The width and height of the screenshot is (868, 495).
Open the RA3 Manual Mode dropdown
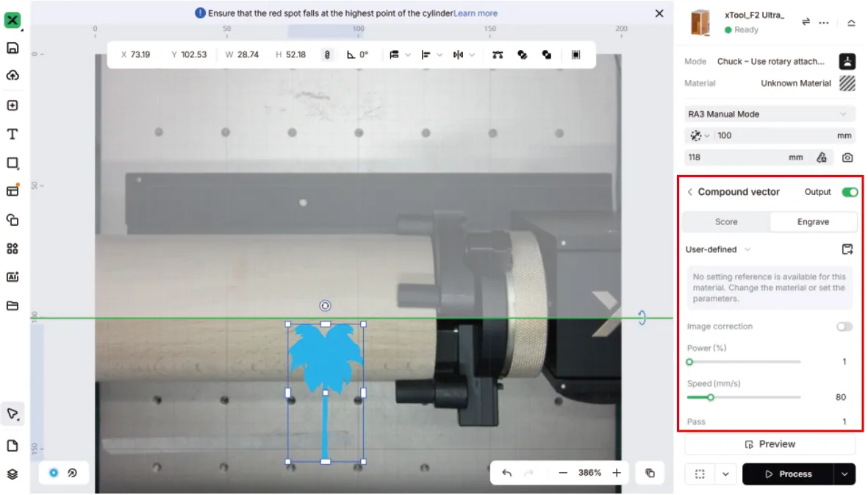pos(768,114)
